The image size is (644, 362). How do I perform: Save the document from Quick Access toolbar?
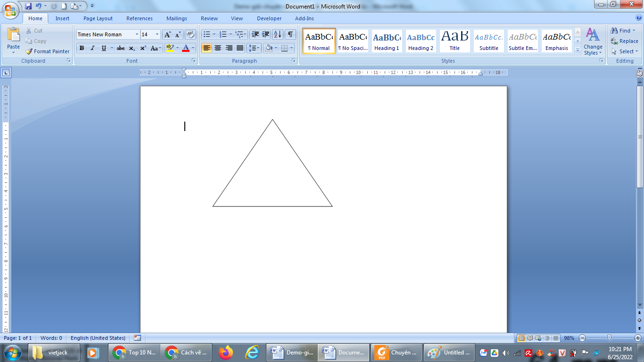(28, 6)
